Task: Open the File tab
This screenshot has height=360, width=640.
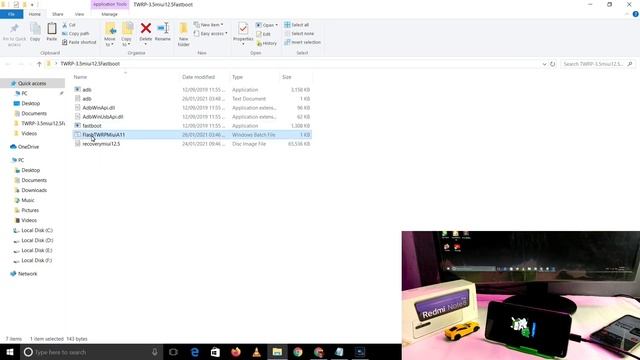Action: pyautogui.click(x=11, y=14)
